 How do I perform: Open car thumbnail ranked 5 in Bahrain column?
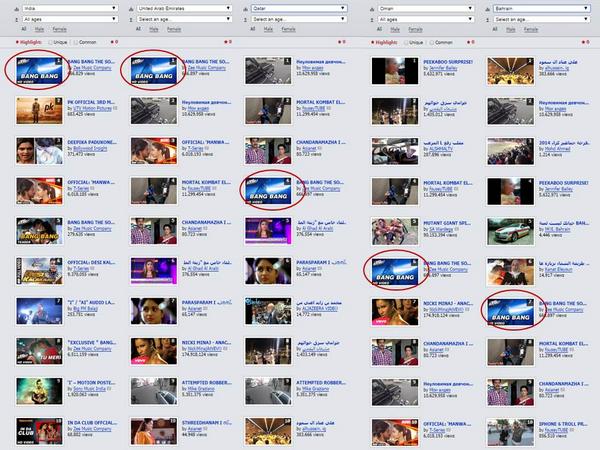click(x=510, y=232)
